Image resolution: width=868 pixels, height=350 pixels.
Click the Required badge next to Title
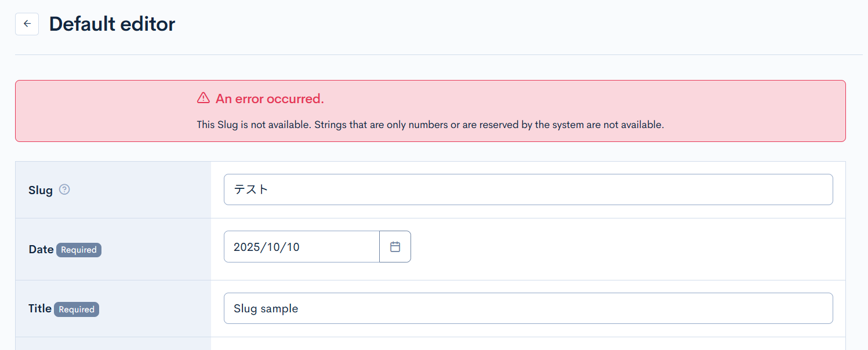[x=77, y=309]
